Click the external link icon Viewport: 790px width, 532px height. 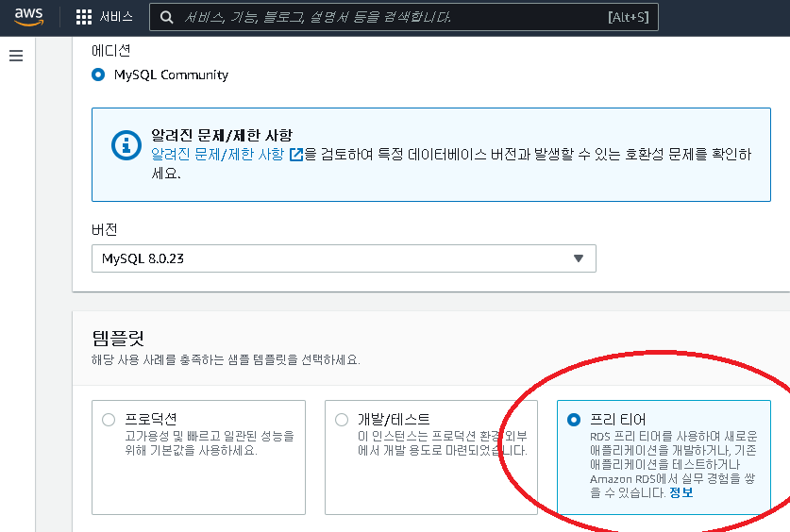click(296, 155)
